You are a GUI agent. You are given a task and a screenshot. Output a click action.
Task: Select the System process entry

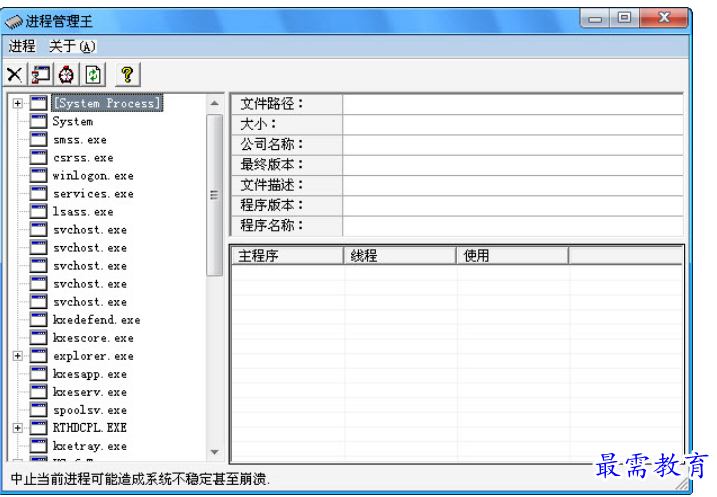(x=73, y=121)
